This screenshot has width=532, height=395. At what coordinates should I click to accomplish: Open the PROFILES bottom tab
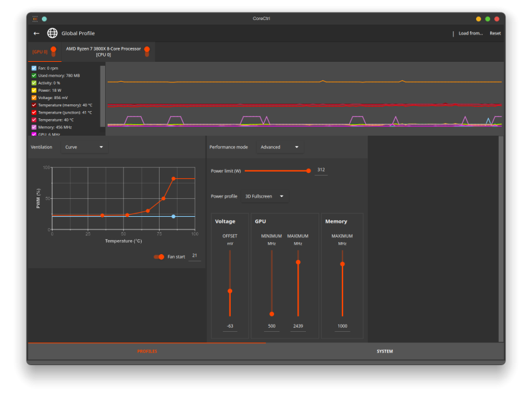pyautogui.click(x=147, y=351)
